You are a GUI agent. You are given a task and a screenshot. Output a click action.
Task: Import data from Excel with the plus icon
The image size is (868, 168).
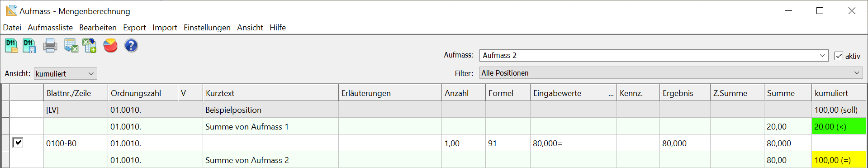click(89, 46)
